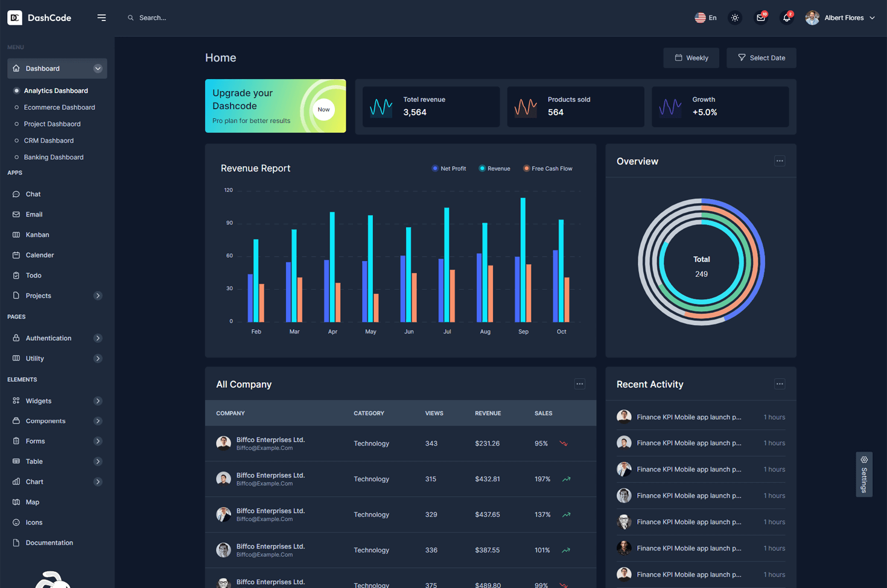Sort by the COMPANY column header

click(230, 414)
